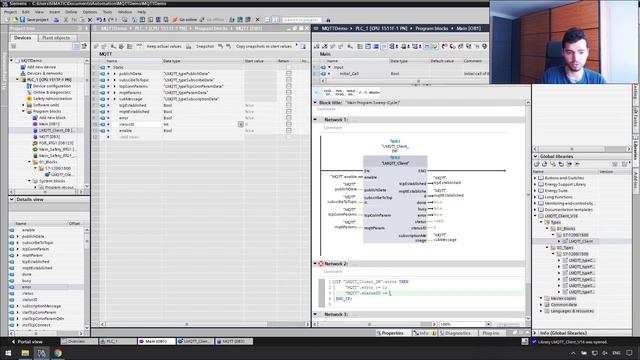Screen dimensions: 640x360
Task: Expand tcpConnParams struct in MQTT DB
Action: click(x=114, y=86)
